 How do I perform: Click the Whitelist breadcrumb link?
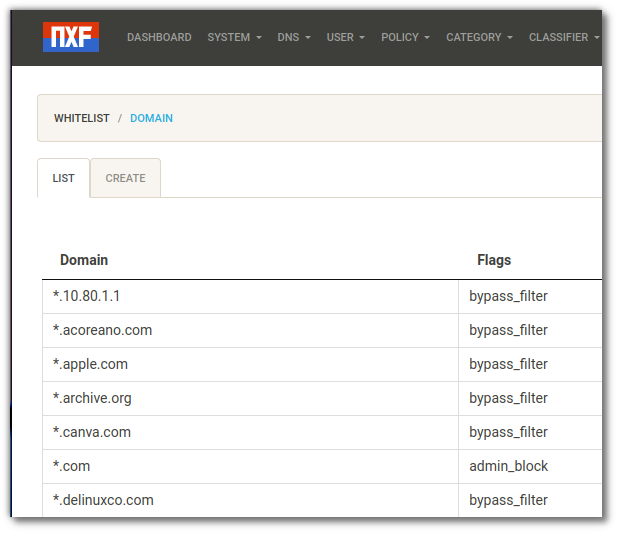[x=82, y=118]
